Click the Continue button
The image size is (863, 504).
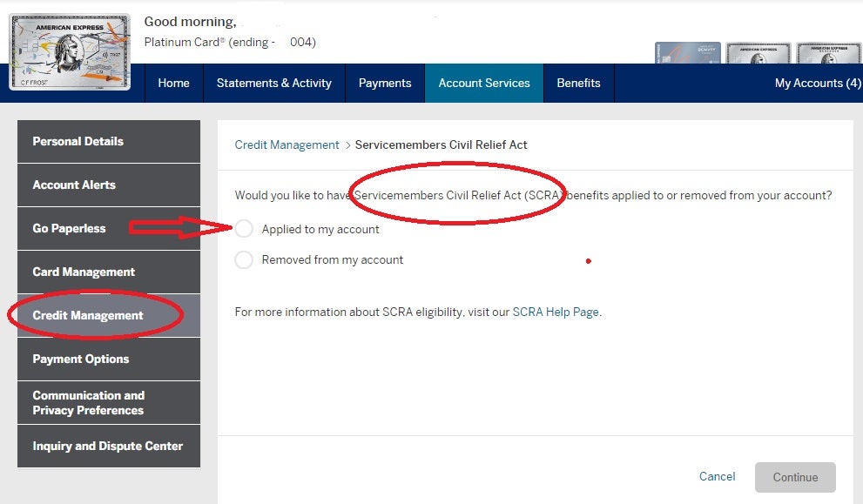click(795, 477)
